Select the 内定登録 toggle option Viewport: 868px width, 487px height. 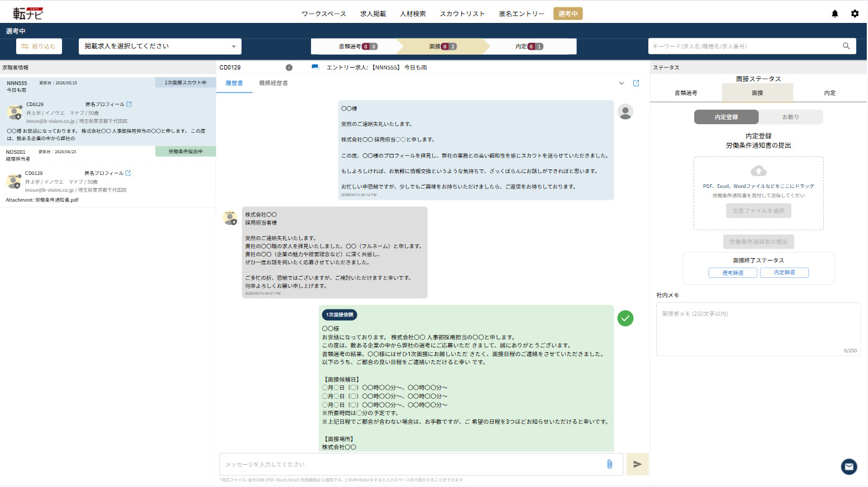[x=726, y=117]
